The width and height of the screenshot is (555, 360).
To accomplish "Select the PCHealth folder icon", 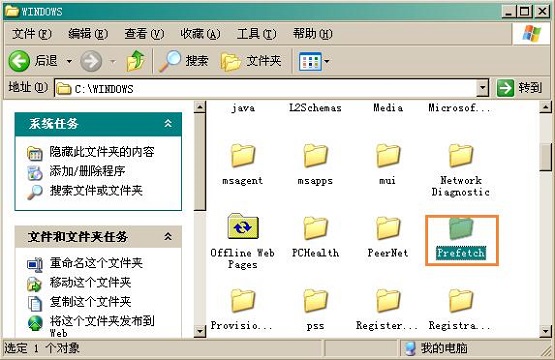I will (315, 228).
